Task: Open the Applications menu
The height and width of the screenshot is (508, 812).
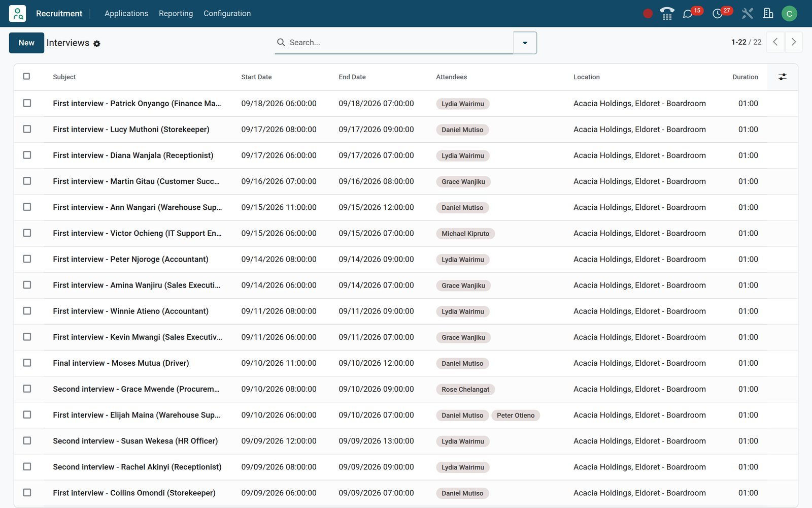Action: point(126,13)
